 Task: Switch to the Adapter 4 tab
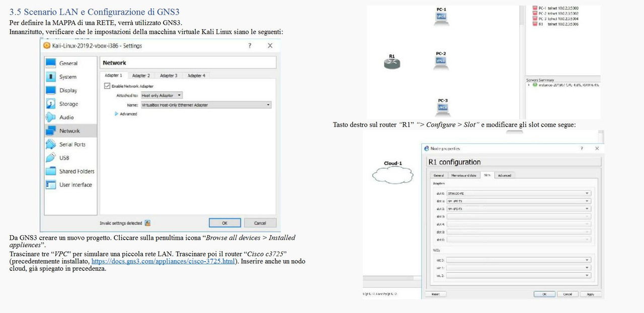(x=196, y=75)
